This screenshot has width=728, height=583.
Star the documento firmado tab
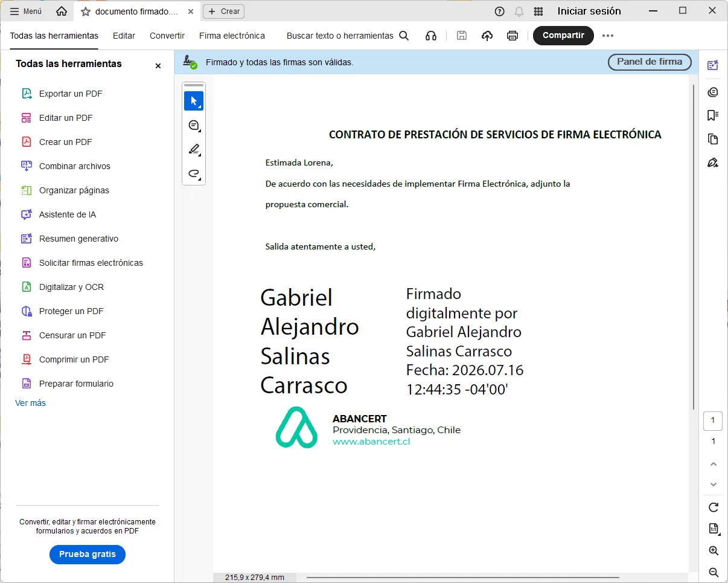pyautogui.click(x=86, y=11)
